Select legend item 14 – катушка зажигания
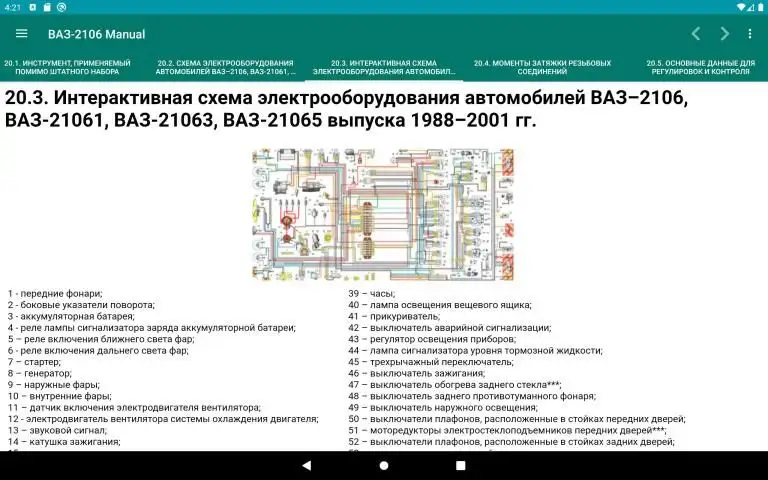The height and width of the screenshot is (480, 768). (x=64, y=442)
